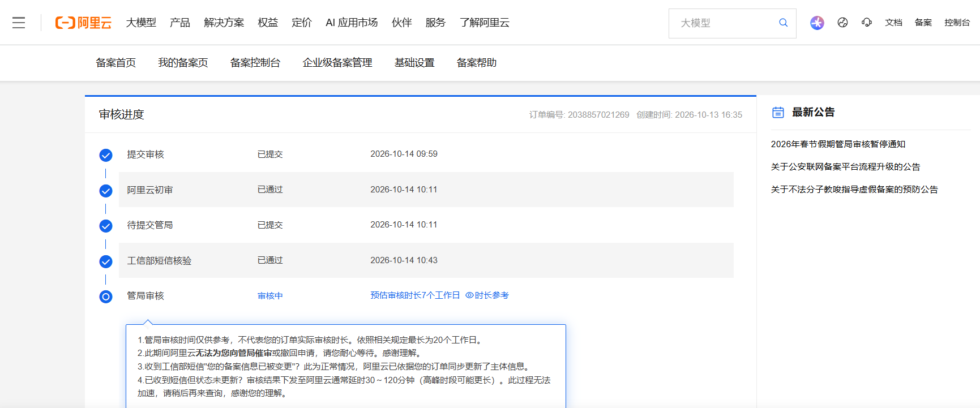The height and width of the screenshot is (408, 980).
Task: Open the hamburger menu at top left
Action: click(x=19, y=23)
